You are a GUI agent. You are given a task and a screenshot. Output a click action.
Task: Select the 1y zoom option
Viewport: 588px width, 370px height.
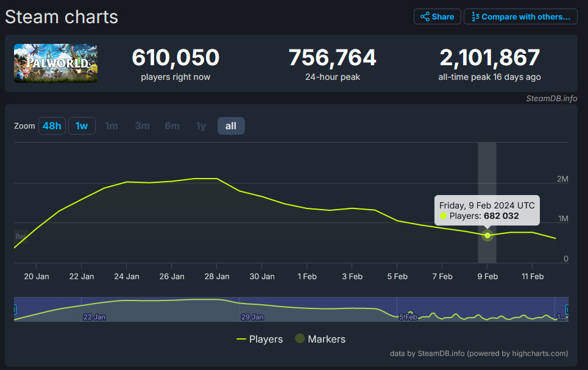(x=201, y=126)
